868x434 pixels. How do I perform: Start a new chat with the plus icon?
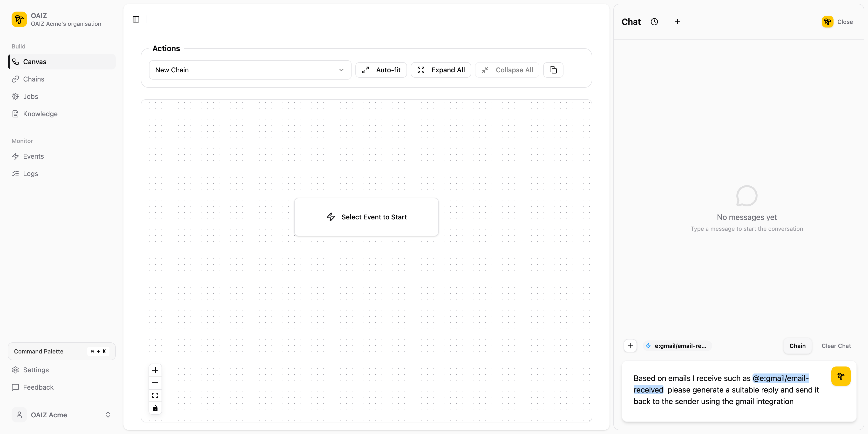coord(678,21)
